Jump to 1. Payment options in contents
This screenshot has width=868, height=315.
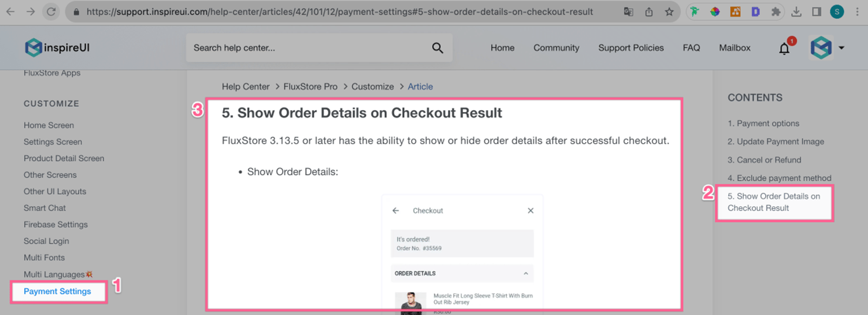click(x=763, y=123)
